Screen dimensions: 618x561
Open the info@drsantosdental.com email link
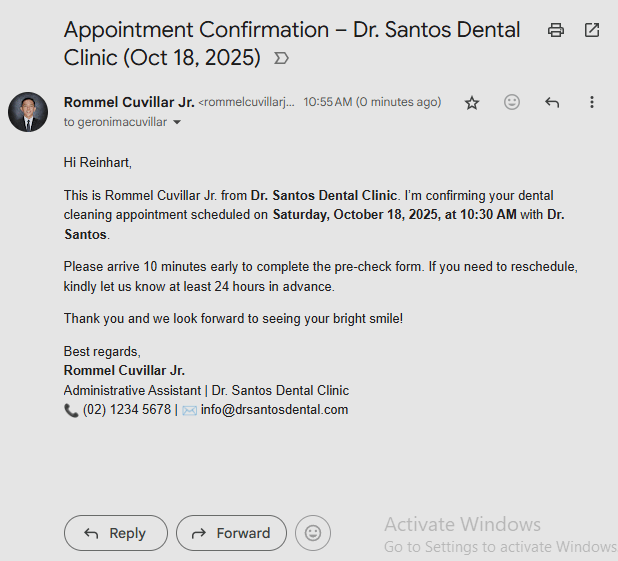pyautogui.click(x=274, y=409)
